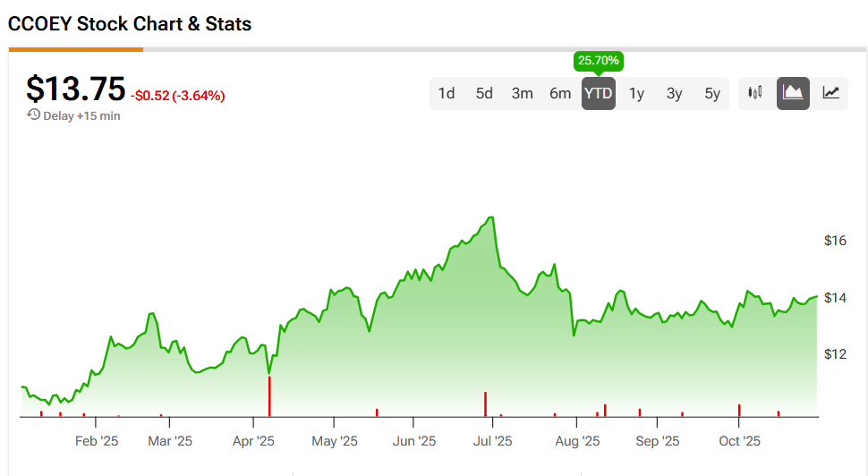Click the chart's July price peak

click(x=490, y=217)
